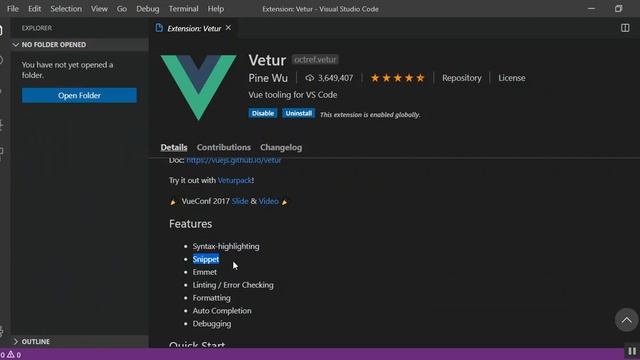Click the warnings icon in status bar

(x=11, y=354)
